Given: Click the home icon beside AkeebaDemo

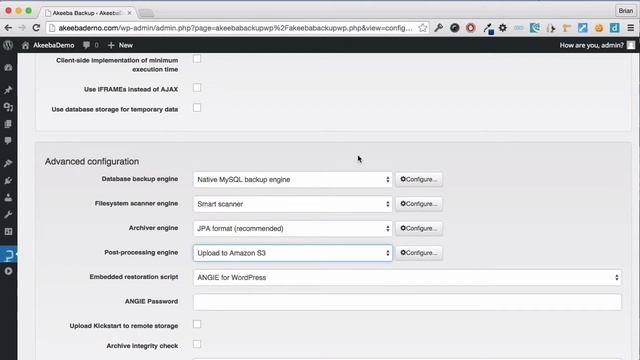Looking at the screenshot, I should point(25,45).
